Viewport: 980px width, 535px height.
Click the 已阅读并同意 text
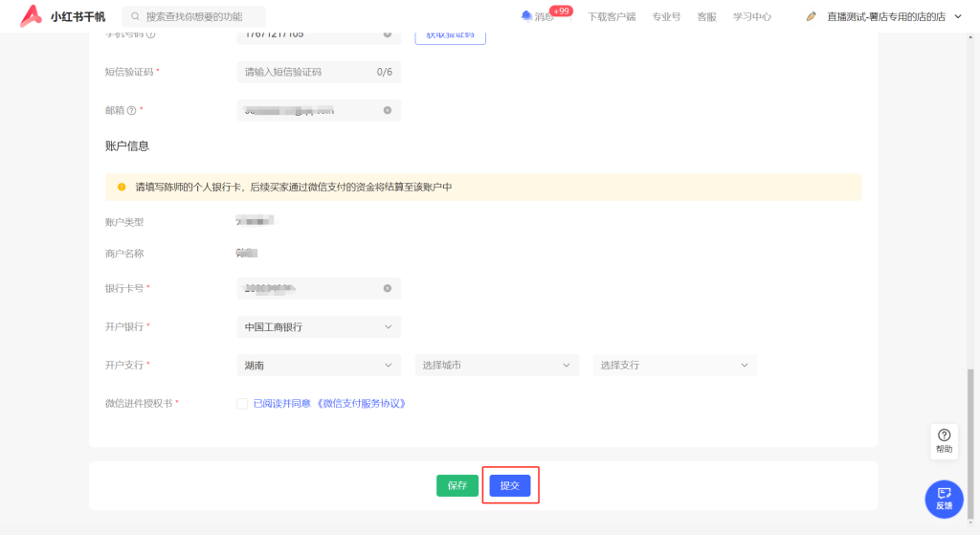[x=282, y=404]
